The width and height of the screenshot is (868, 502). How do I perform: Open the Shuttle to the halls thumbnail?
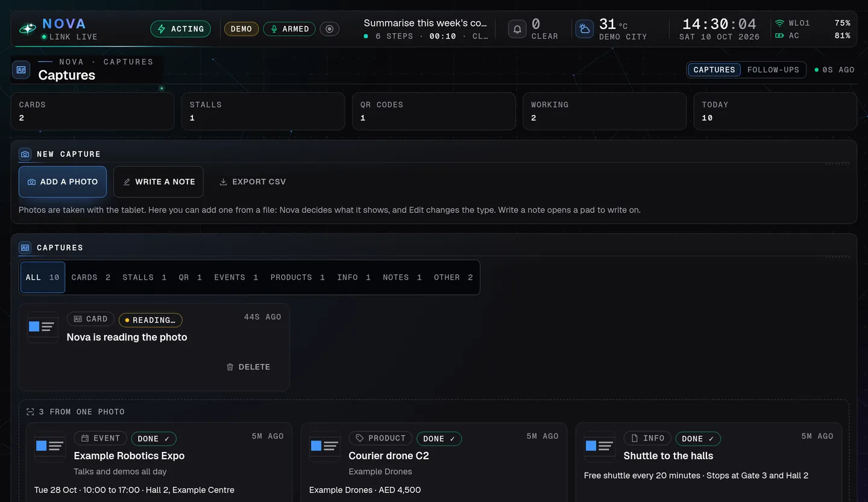tap(599, 446)
